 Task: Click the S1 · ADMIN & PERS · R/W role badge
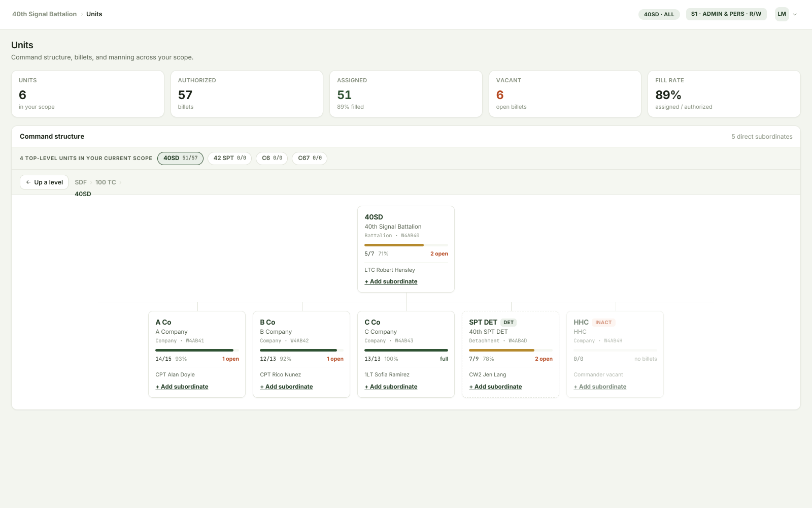click(726, 14)
